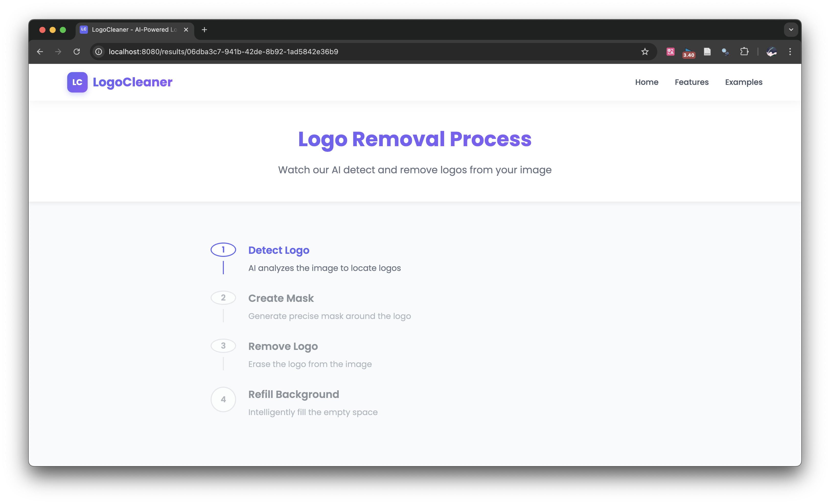Click the 'Watch our AI detect' subtitle
Screen dimensions: 830x504
point(415,170)
